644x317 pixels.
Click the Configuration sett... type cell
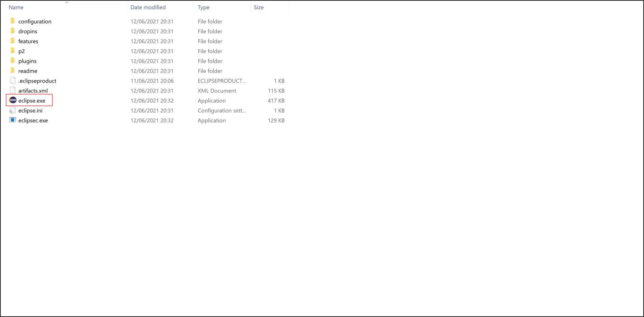click(222, 110)
